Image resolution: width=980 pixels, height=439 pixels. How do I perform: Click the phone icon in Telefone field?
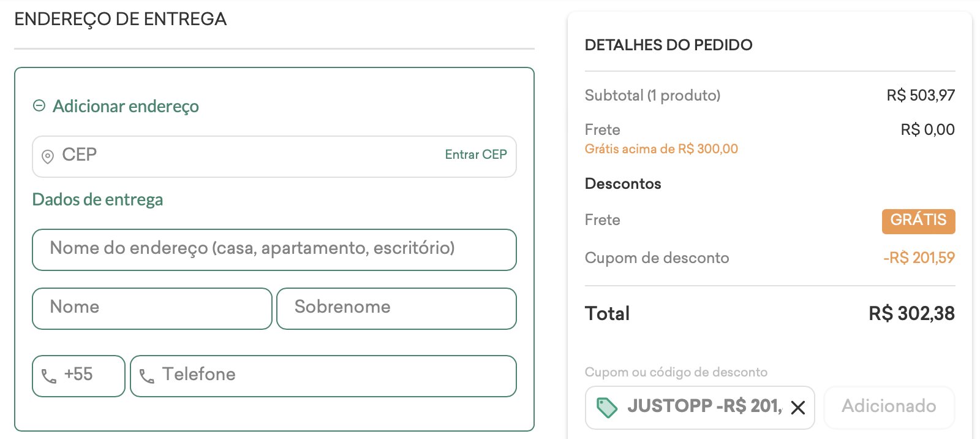point(147,376)
